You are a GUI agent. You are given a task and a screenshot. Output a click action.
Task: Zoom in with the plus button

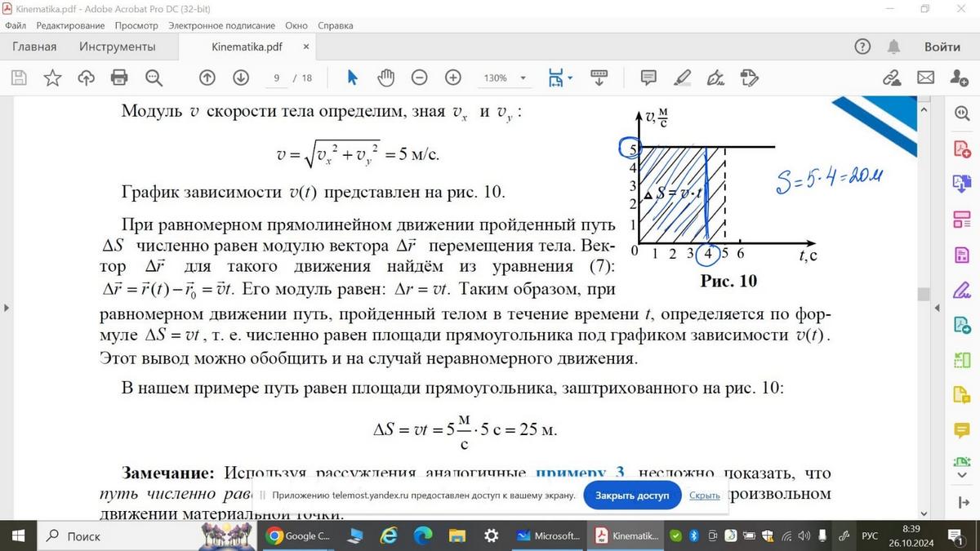[453, 78]
